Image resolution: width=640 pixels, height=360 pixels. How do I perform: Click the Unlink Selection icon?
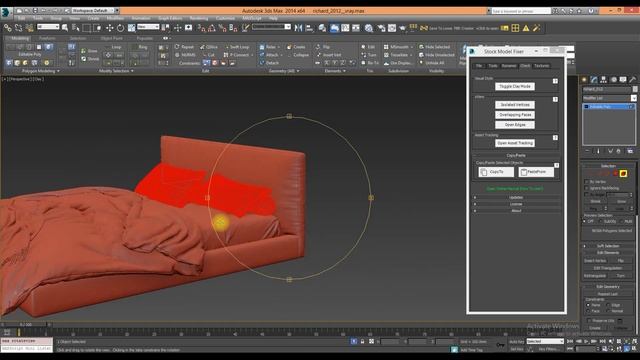pos(19,28)
